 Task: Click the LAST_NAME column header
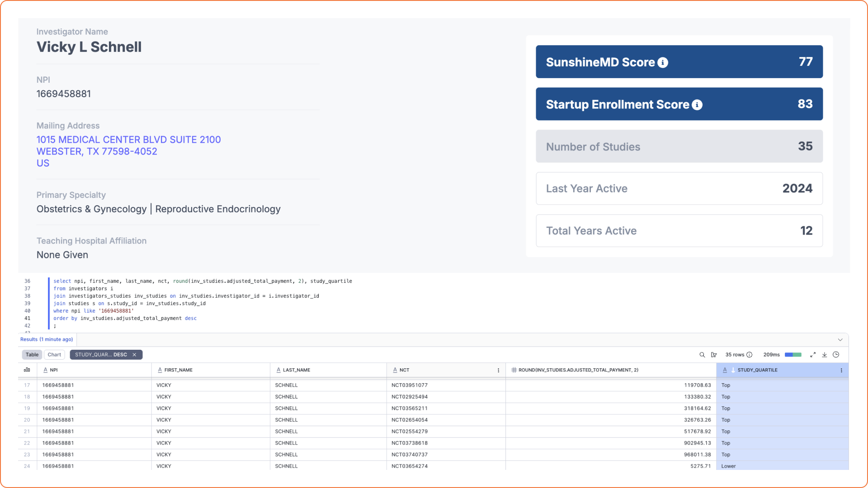click(328, 370)
